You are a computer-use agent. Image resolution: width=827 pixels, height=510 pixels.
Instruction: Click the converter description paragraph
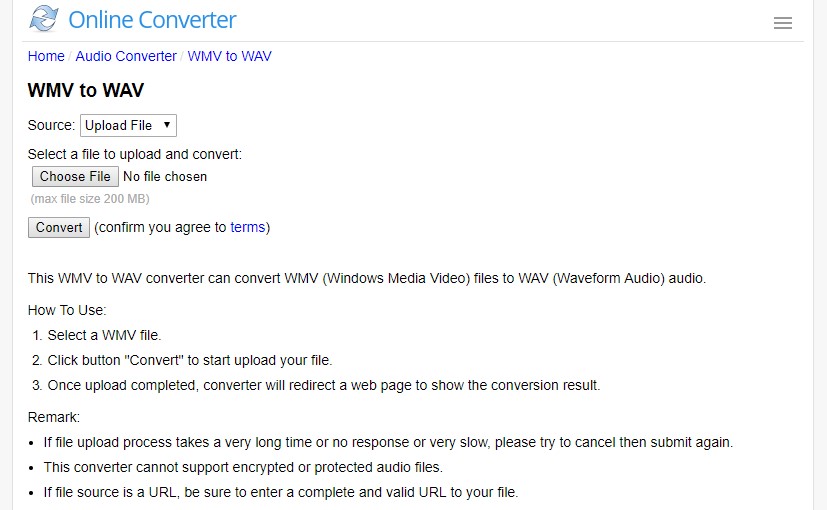(x=367, y=278)
